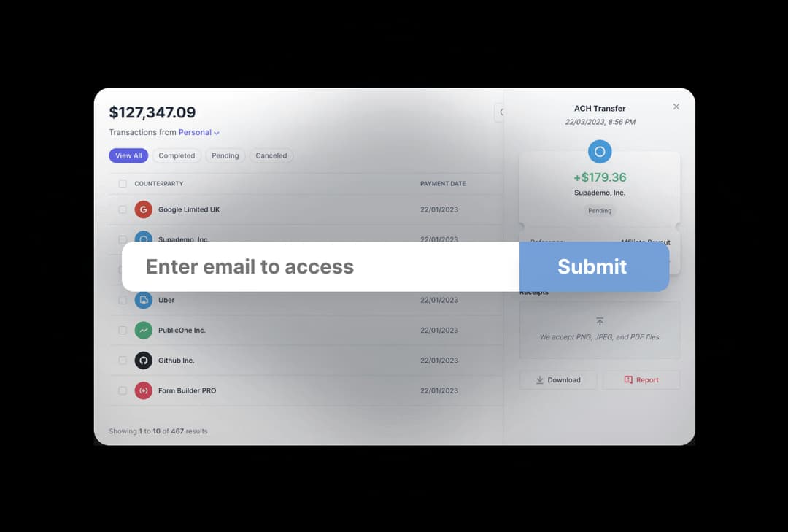Check the select-all checkbox beside Counterparty
The image size is (788, 532).
(123, 183)
